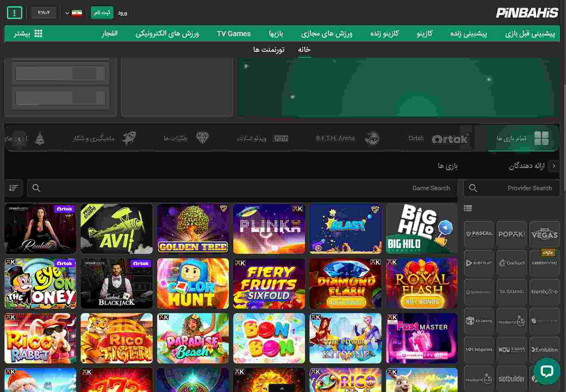
Task: Open TV Games in navigation bar
Action: pos(234,33)
